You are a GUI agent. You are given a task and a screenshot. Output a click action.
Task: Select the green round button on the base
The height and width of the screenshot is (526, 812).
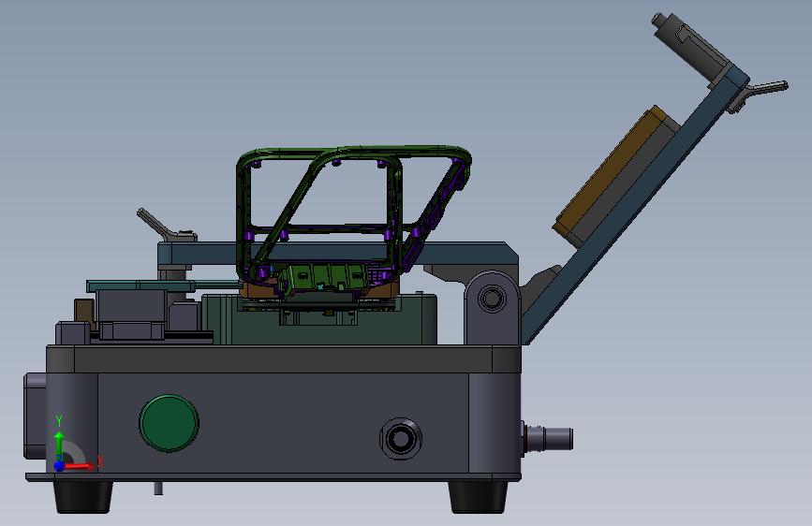169,423
